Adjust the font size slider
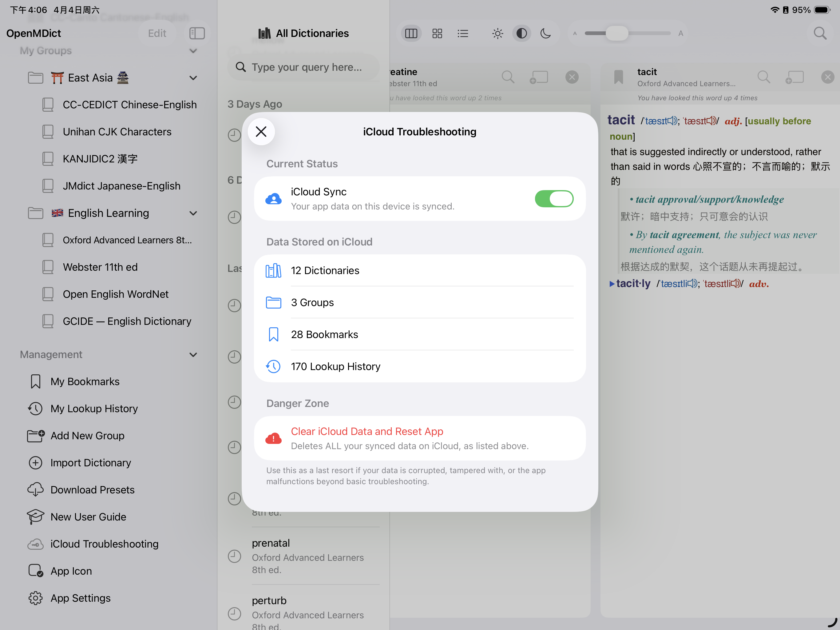Screen dimensions: 840x630 617,34
